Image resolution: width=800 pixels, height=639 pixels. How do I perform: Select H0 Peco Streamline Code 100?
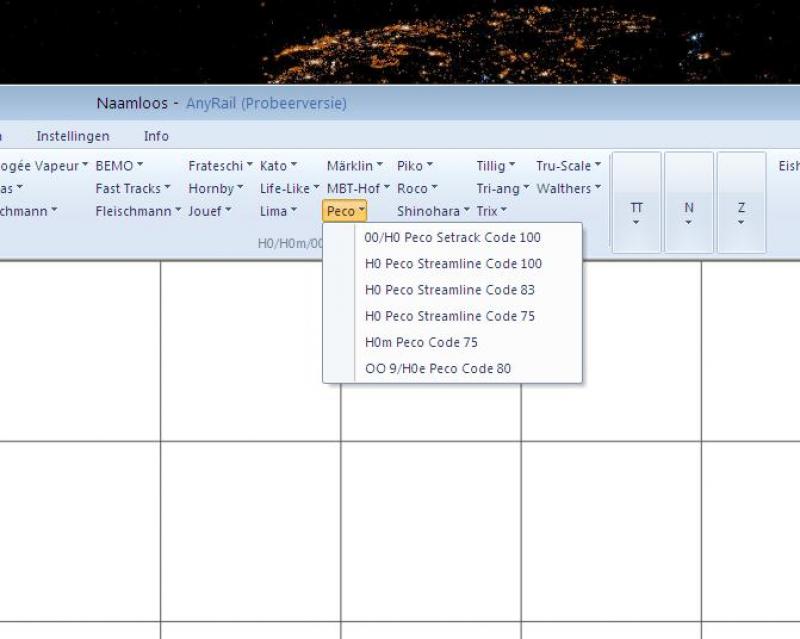pos(453,264)
